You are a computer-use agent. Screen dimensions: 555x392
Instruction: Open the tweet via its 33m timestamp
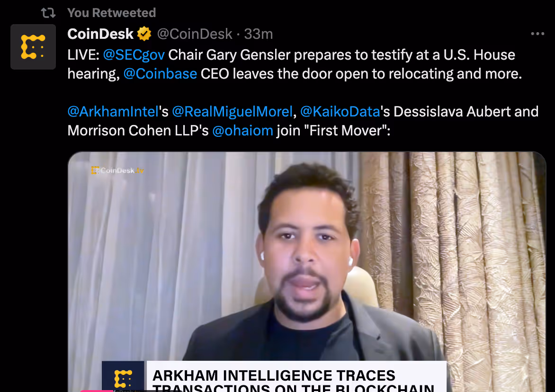tap(259, 34)
